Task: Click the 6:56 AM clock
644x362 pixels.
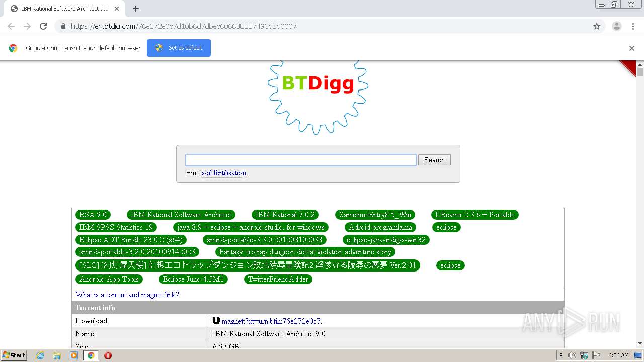Action: tap(618, 355)
